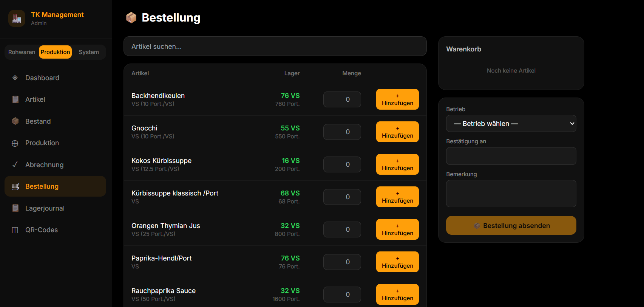Switch to the System mode
This screenshot has width=644, height=307.
click(88, 52)
